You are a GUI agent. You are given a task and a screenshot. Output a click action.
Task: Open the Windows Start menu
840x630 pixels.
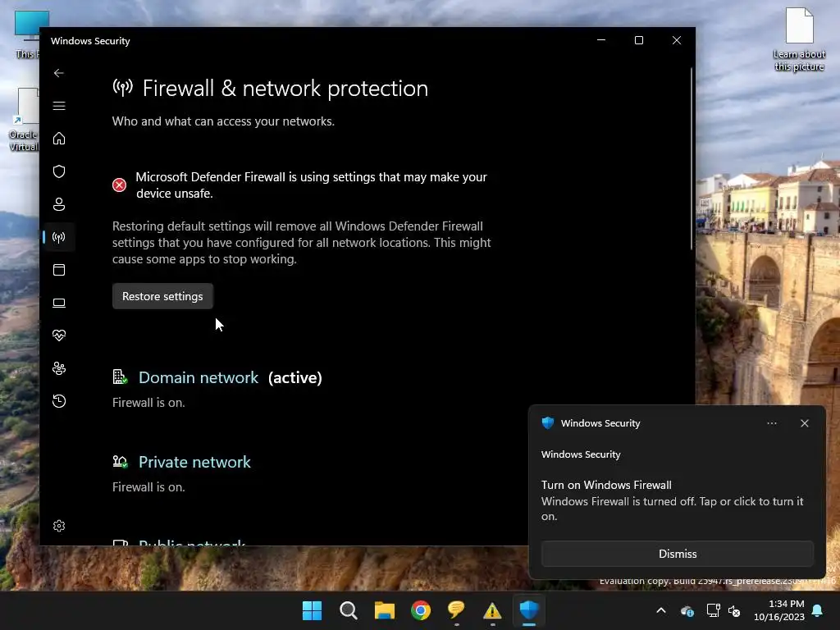pos(312,610)
